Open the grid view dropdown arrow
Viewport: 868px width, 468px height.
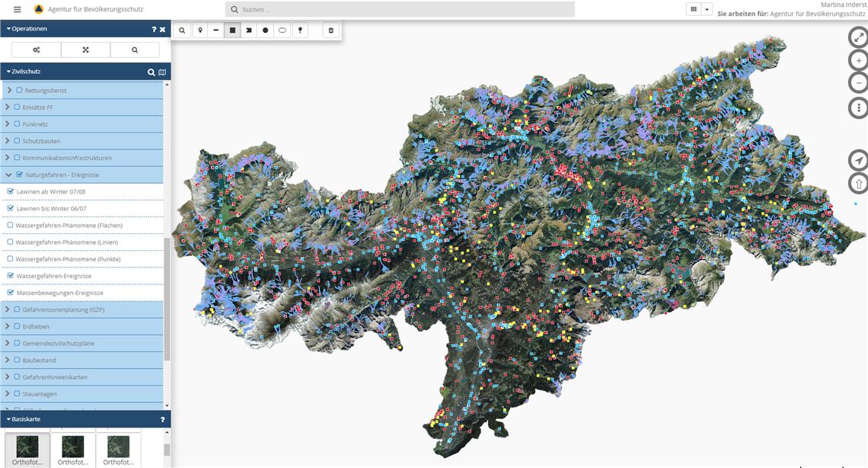(x=707, y=9)
